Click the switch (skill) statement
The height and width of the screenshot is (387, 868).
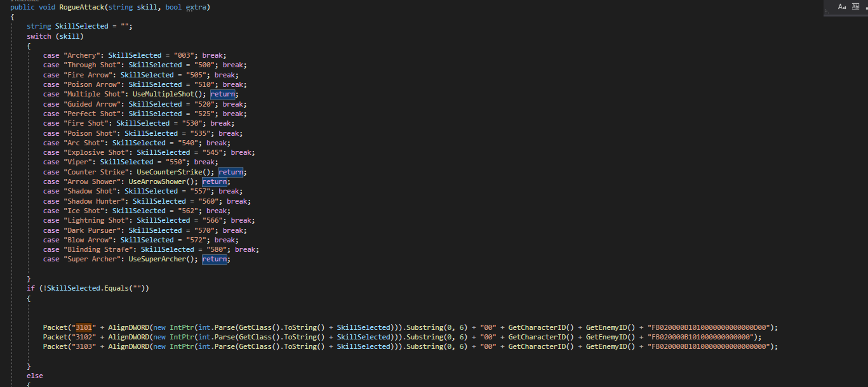(55, 36)
